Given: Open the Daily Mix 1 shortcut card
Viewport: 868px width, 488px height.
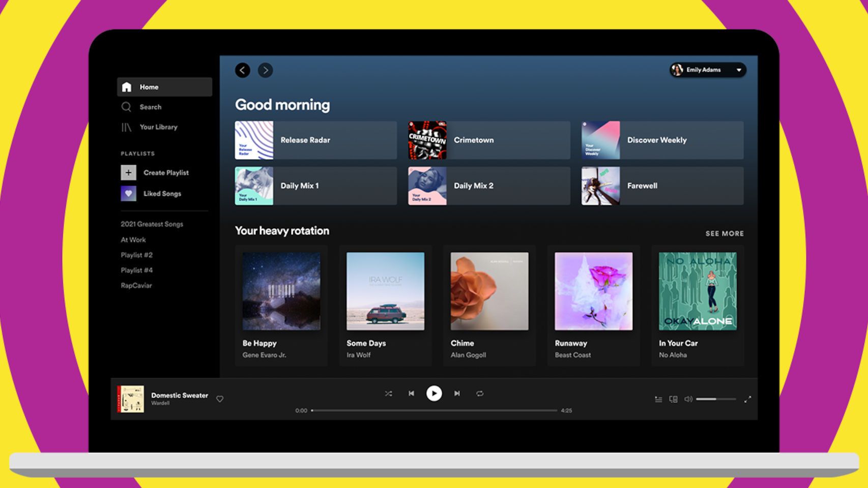Looking at the screenshot, I should (x=316, y=186).
